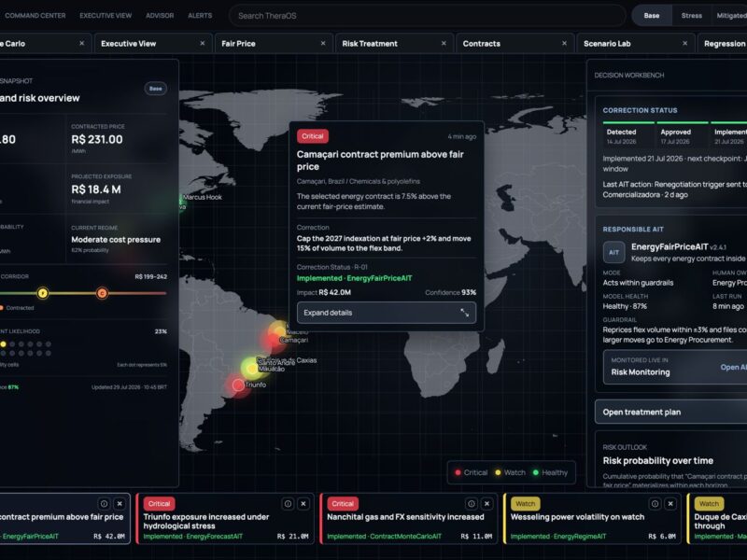Screen dimensions: 747x560
Task: Go to Command Center in the top navigation
Action: [35, 16]
